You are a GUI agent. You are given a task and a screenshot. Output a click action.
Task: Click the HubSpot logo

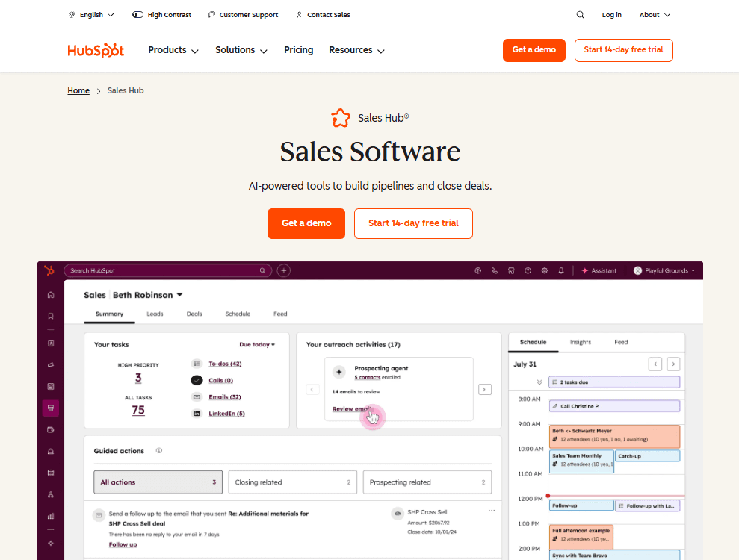96,50
